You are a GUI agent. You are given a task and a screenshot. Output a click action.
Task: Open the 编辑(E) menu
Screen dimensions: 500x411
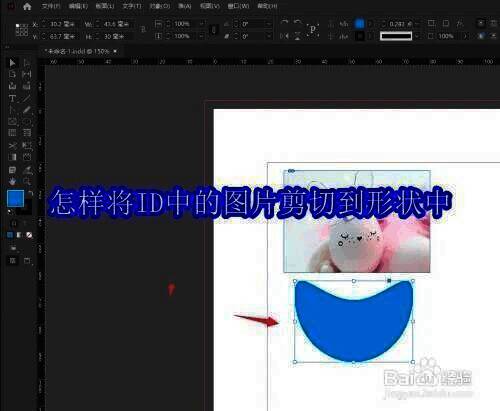click(x=78, y=6)
